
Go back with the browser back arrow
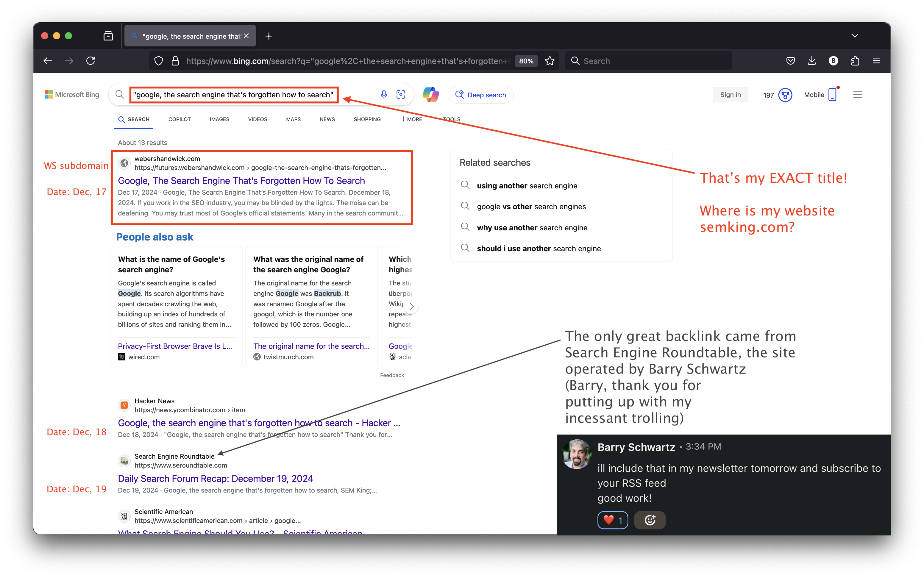(x=47, y=61)
